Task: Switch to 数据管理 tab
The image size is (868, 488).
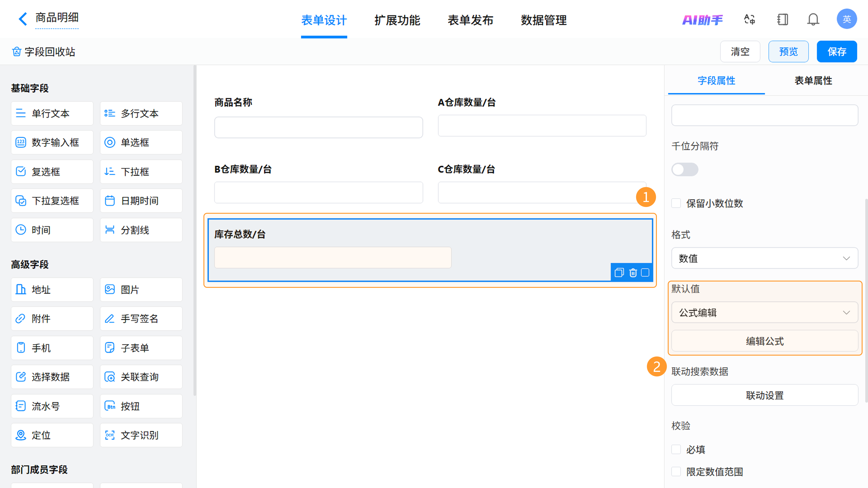Action: [x=543, y=20]
